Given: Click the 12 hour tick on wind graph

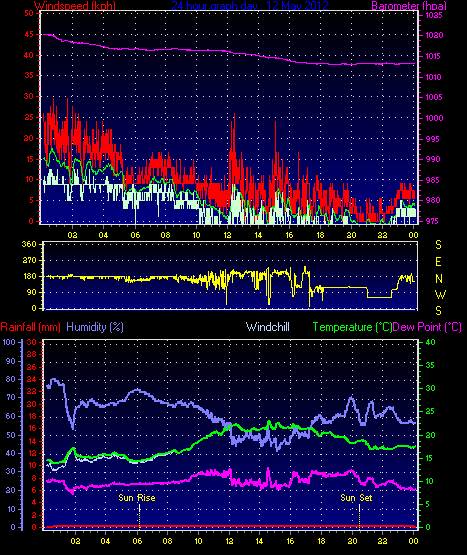Looking at the screenshot, I should coord(227,235).
